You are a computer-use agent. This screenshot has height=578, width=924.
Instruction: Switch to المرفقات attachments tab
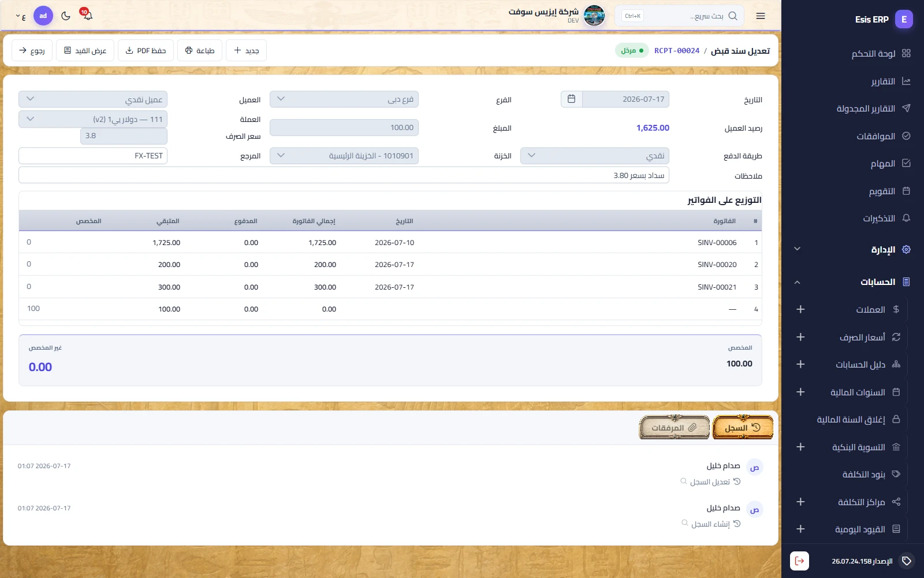tap(675, 427)
